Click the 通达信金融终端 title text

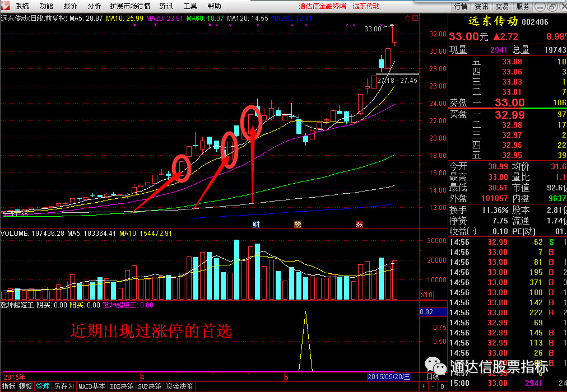click(x=323, y=6)
